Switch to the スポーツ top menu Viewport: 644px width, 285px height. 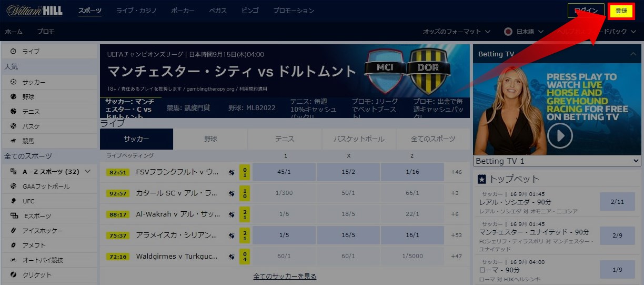pyautogui.click(x=90, y=11)
